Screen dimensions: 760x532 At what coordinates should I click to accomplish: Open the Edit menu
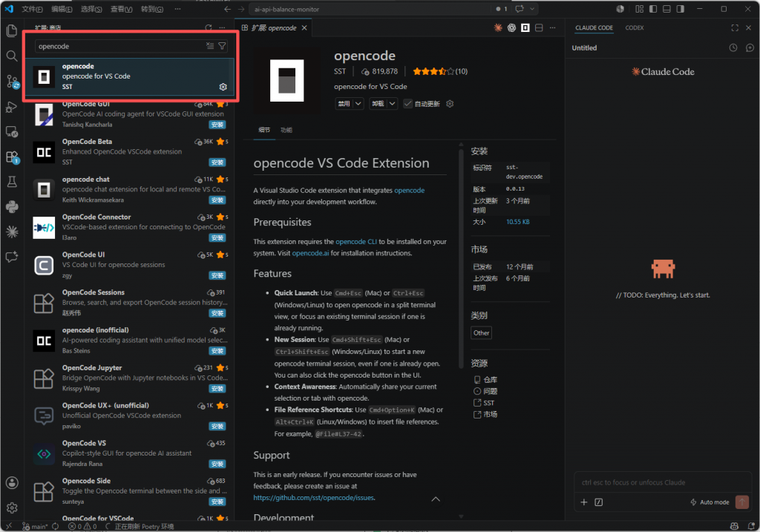[x=62, y=9]
